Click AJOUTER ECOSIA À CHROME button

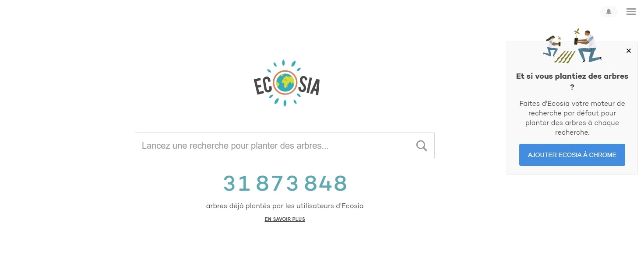(572, 155)
